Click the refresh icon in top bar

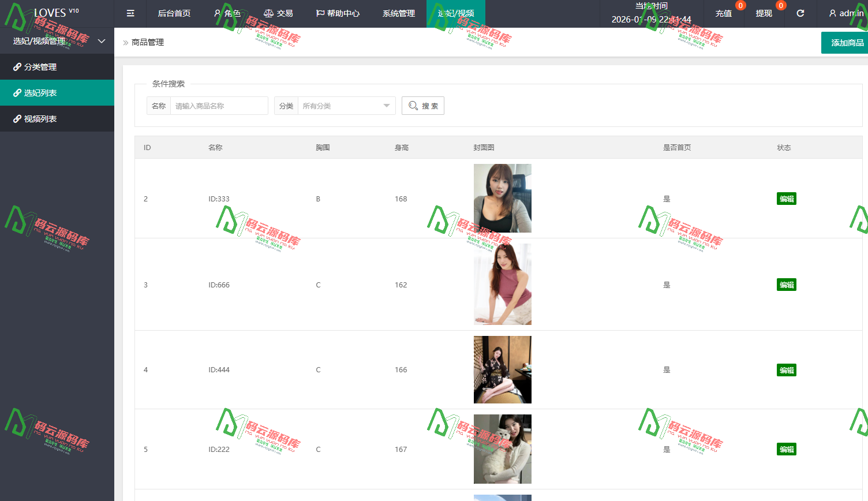pos(800,13)
